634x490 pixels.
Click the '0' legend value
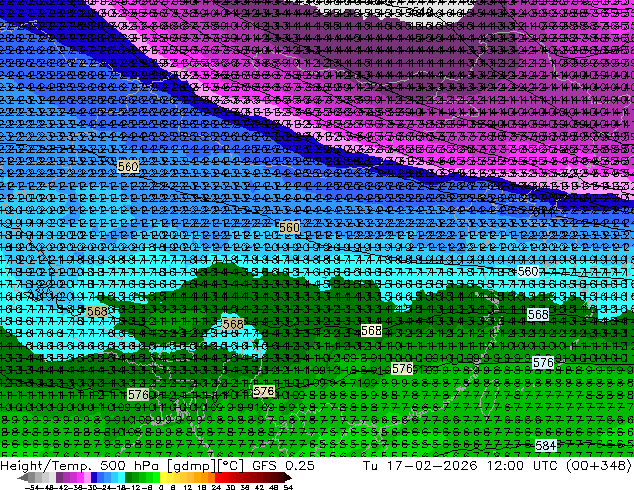pyautogui.click(x=161, y=487)
